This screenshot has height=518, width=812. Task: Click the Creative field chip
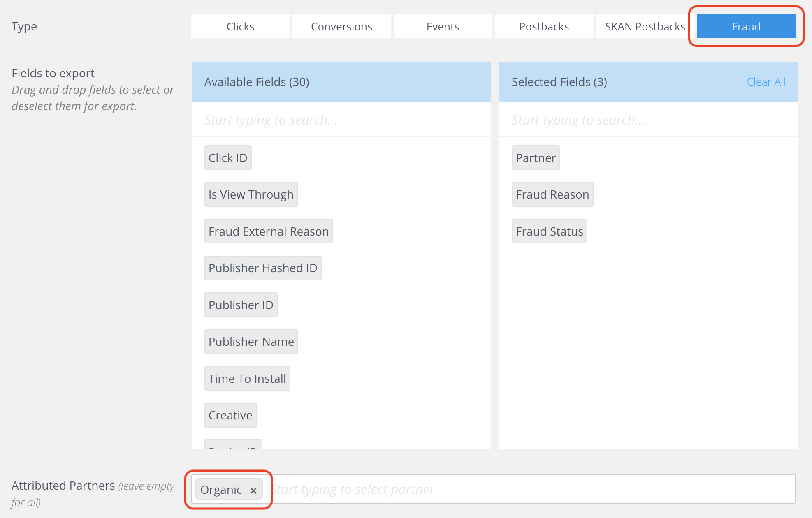click(230, 415)
